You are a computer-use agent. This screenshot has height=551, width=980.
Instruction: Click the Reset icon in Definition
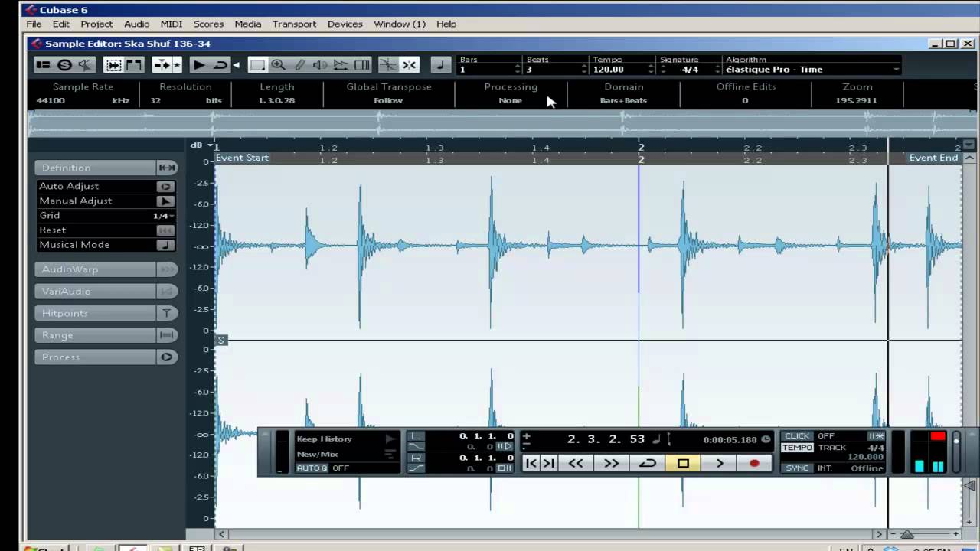pyautogui.click(x=165, y=230)
